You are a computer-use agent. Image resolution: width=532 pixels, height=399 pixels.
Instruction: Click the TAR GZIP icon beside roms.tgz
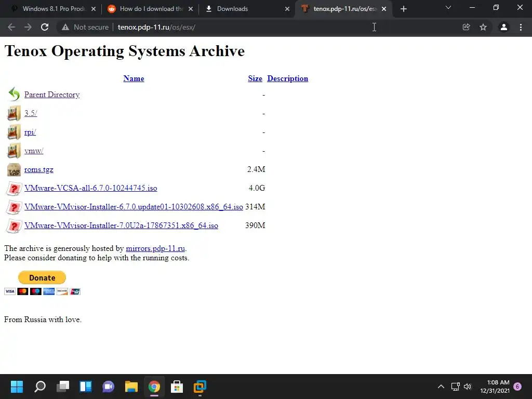pos(14,170)
